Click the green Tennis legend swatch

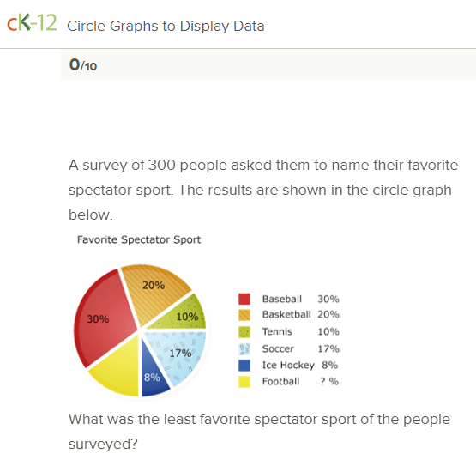click(x=244, y=332)
